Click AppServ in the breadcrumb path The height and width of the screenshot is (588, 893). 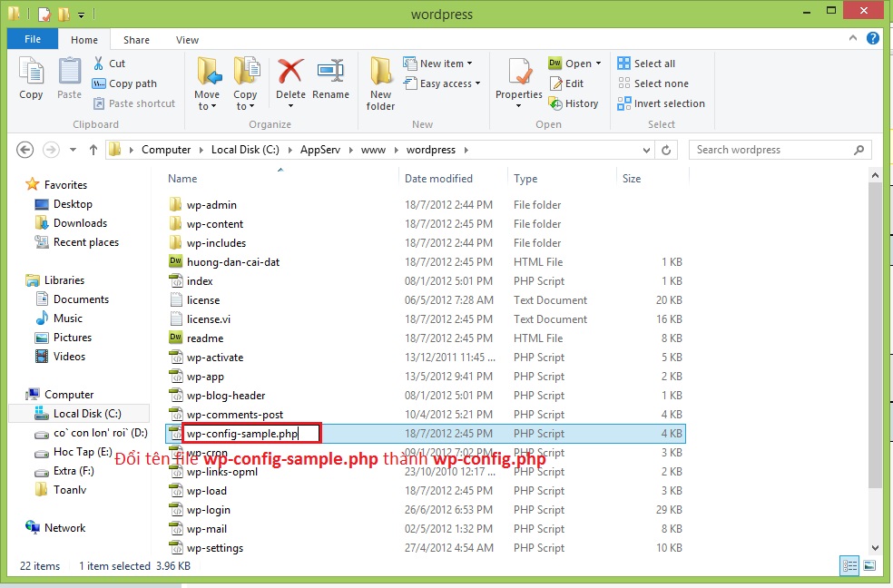(x=320, y=150)
